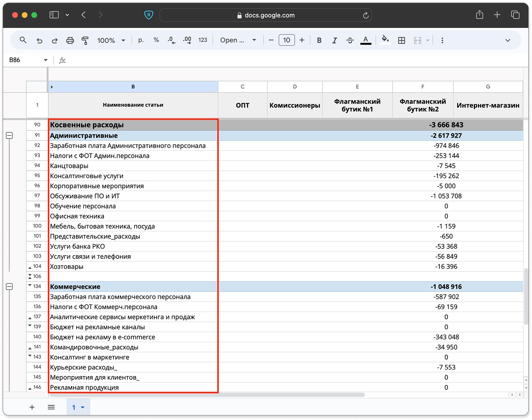Open the three-dot more options menu

[x=442, y=40]
